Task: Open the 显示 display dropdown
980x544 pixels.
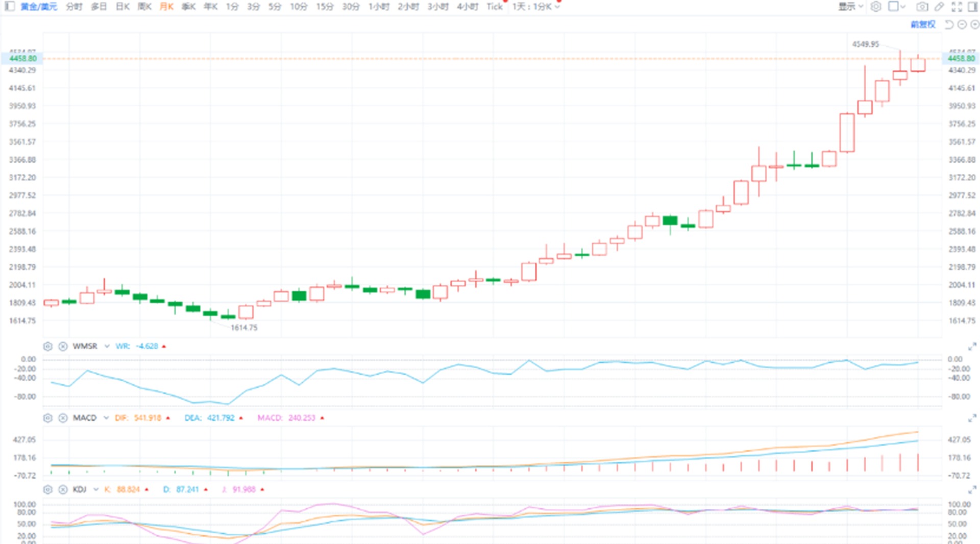Action: tap(849, 7)
